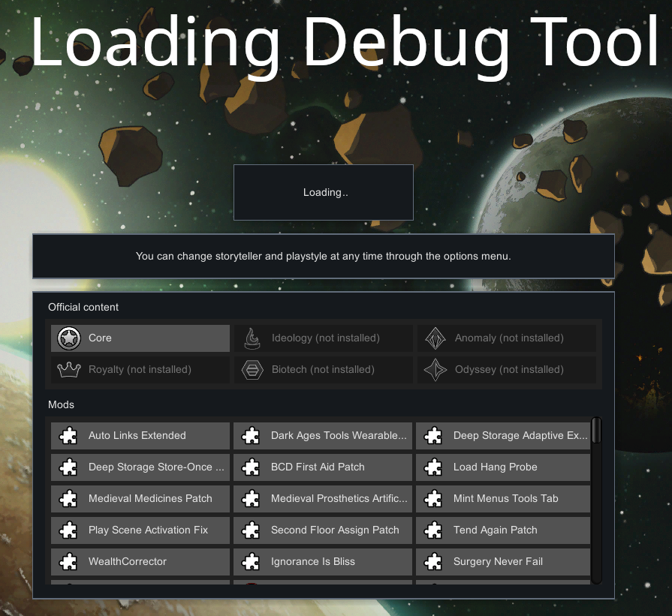Click puzzle icon beside Deep Storage Store-Once

pyautogui.click(x=68, y=467)
